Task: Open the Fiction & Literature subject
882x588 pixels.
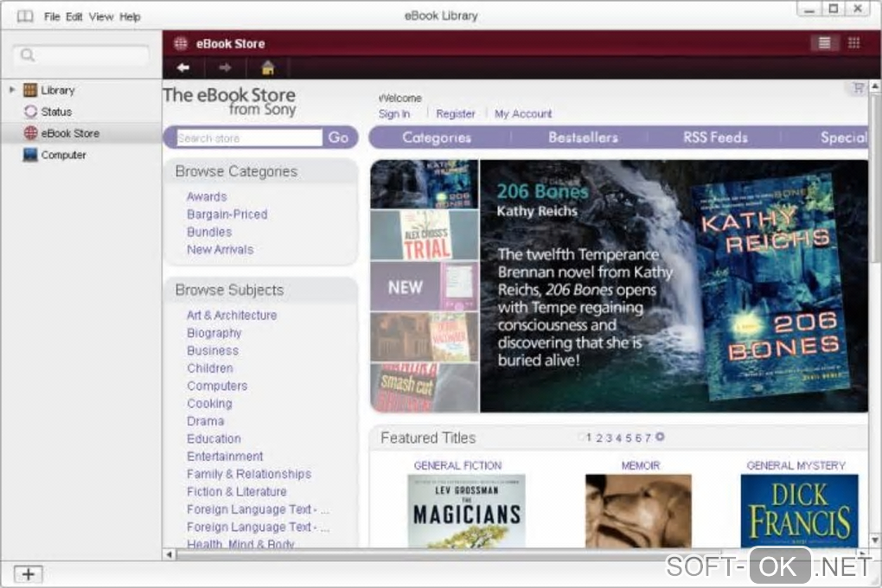Action: [237, 491]
